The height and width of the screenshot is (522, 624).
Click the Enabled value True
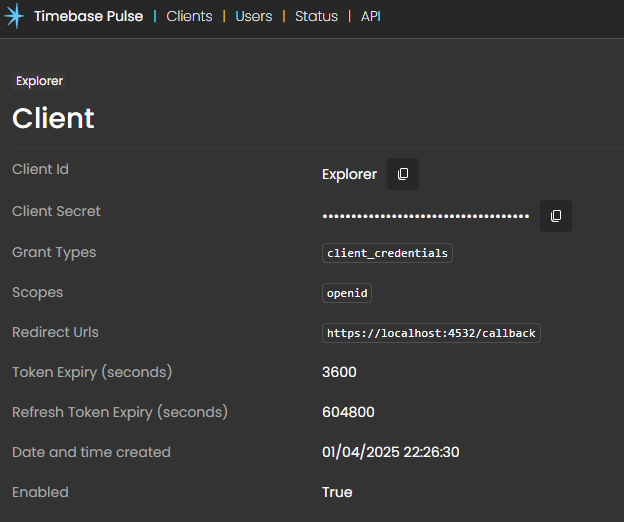tap(337, 492)
